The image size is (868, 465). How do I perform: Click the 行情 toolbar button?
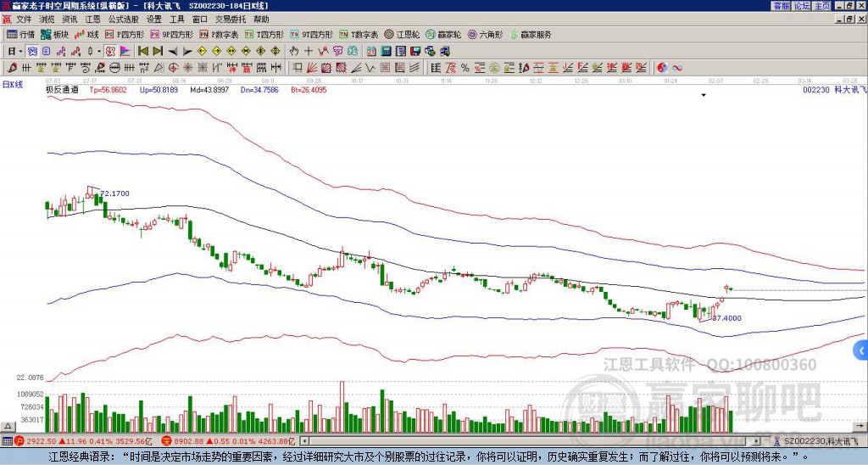point(21,35)
